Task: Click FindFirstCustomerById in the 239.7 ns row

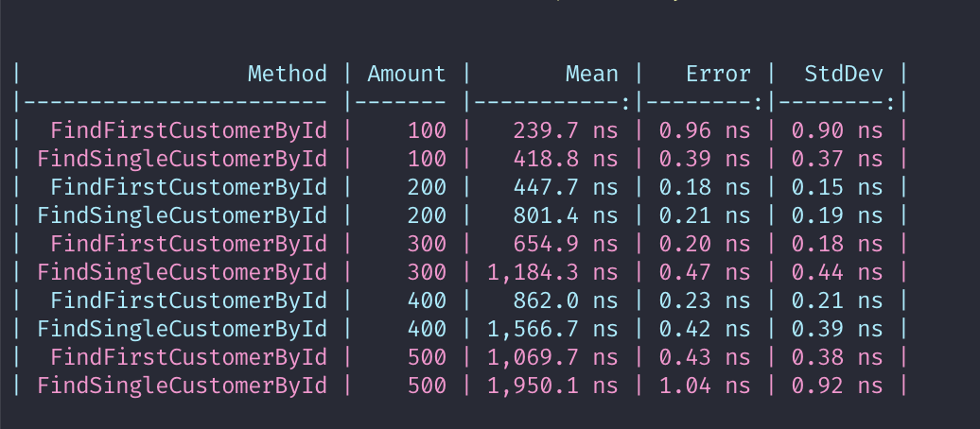Action: (189, 130)
